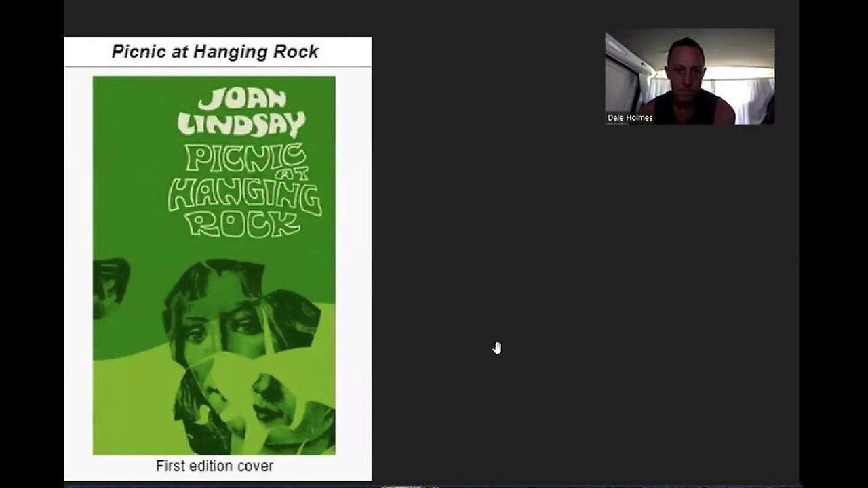Click Dale Holmes webcam video tile
The image size is (868, 488).
coord(690,77)
